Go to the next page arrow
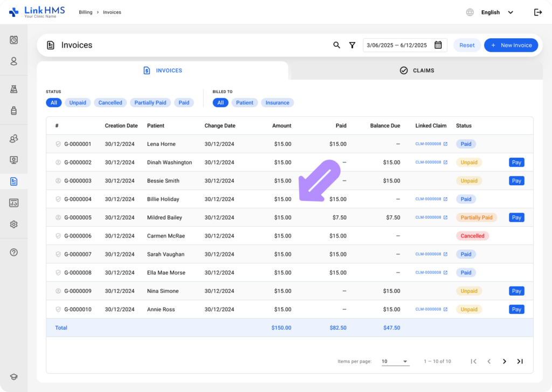Image resolution: width=552 pixels, height=392 pixels. 505,361
